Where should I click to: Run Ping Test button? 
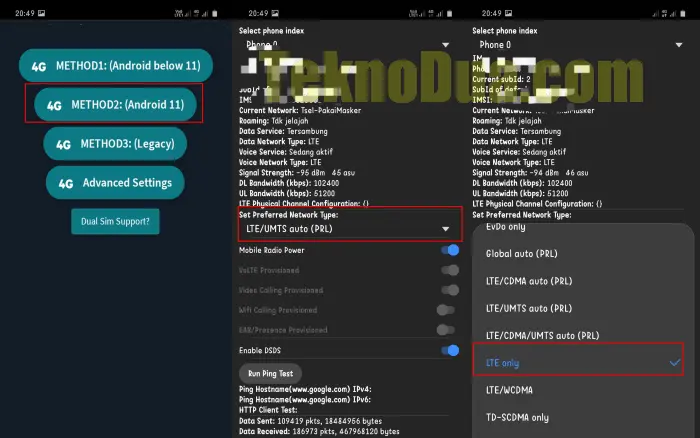[x=271, y=373]
